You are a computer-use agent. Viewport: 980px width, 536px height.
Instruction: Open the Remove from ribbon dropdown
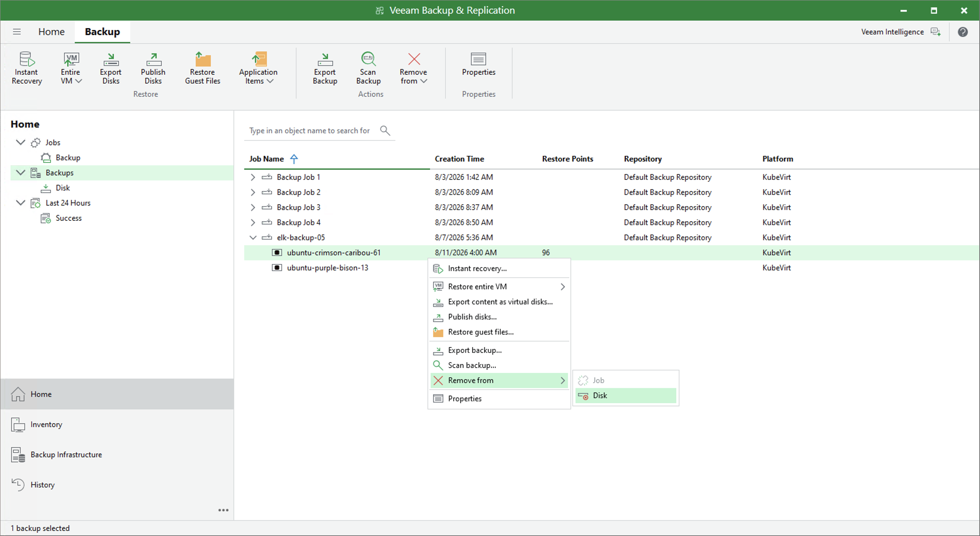click(414, 68)
